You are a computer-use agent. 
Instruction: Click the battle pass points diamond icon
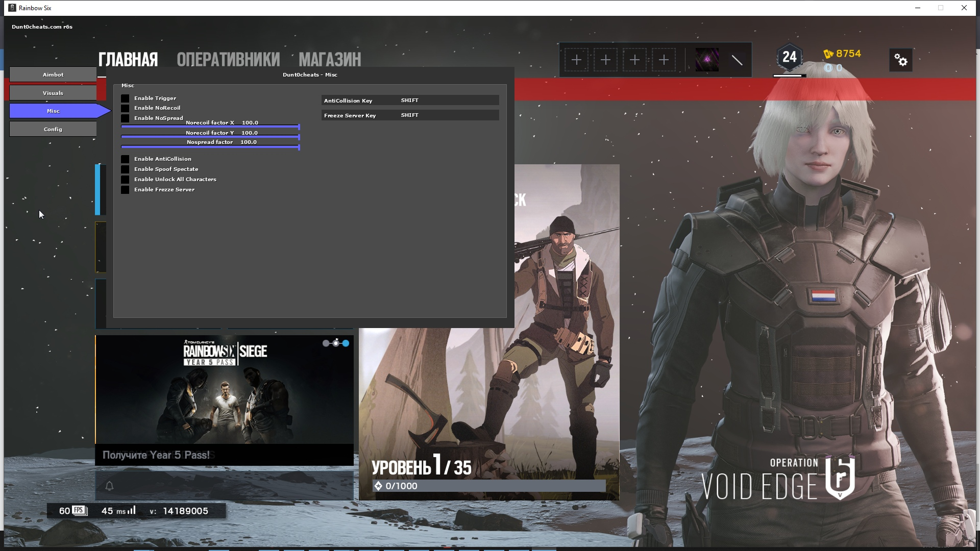click(378, 486)
